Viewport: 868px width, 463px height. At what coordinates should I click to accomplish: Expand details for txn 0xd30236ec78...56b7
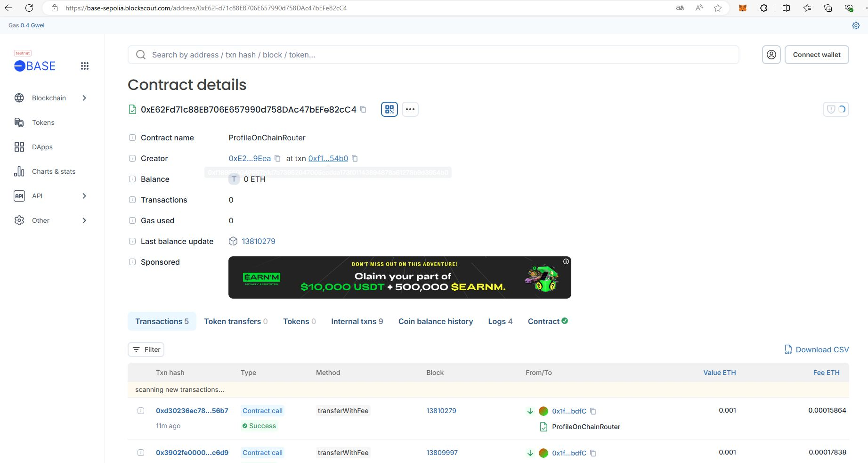coord(141,411)
